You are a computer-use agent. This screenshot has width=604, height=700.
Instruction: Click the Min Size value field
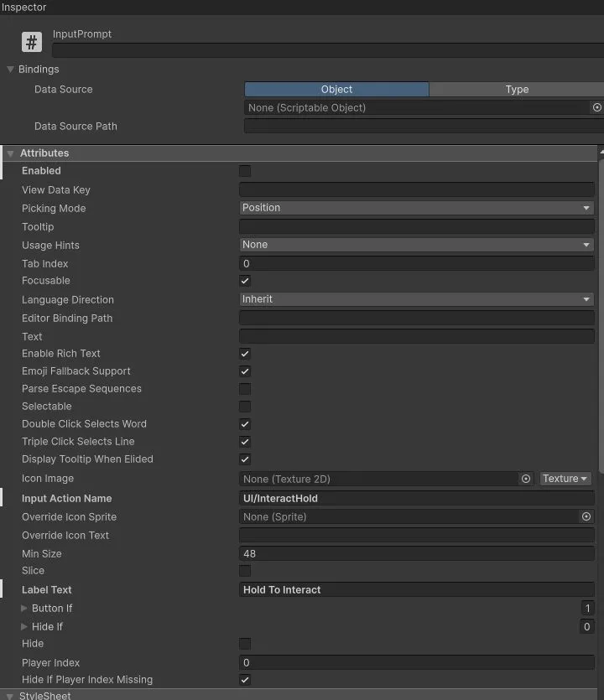click(x=417, y=553)
